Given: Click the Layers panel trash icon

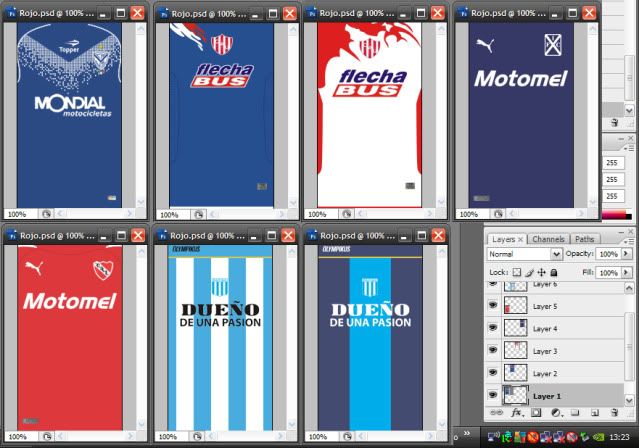Looking at the screenshot, I should (615, 413).
